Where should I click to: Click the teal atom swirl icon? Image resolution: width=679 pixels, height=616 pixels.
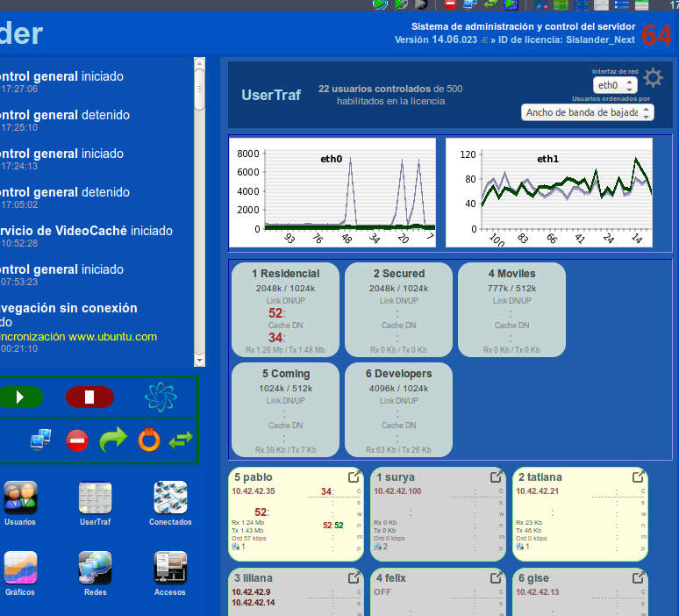[x=161, y=397]
